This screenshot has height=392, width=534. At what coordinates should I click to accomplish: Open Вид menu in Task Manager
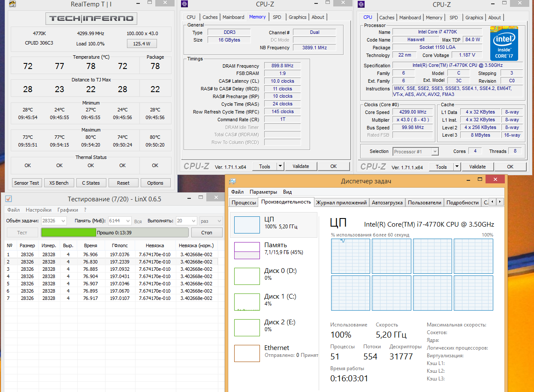tap(287, 192)
